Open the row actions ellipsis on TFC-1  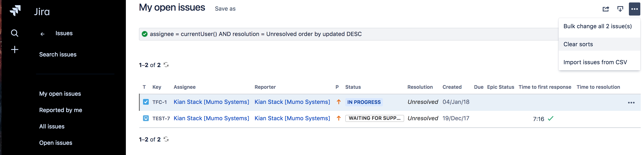(632, 102)
